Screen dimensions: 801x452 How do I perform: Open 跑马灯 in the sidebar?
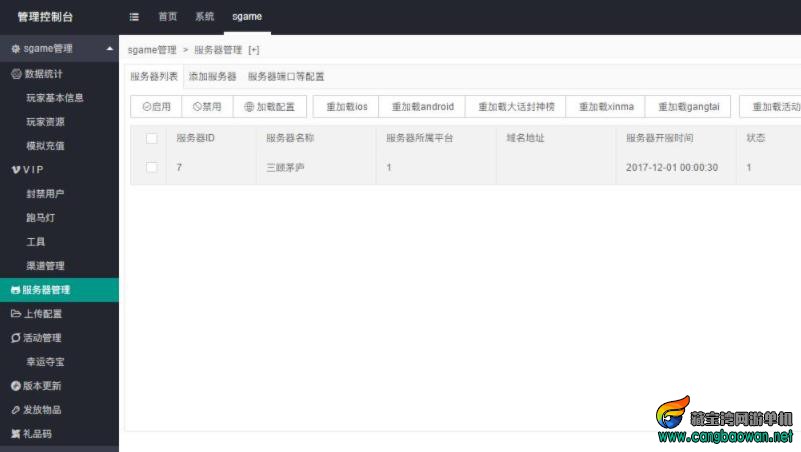(x=41, y=218)
